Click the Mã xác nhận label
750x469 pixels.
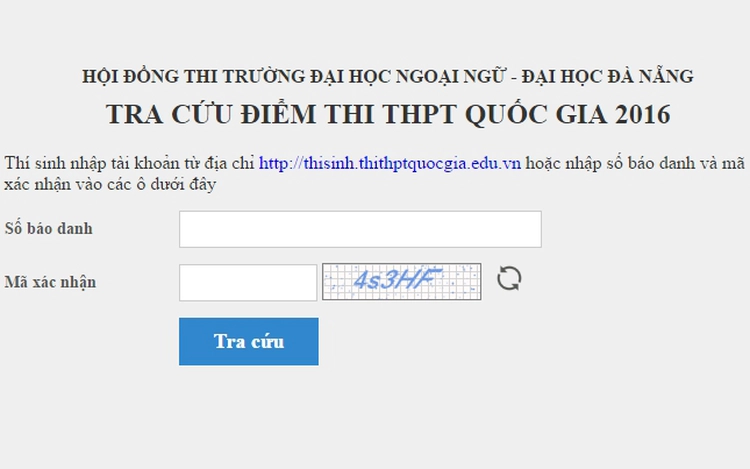50,282
